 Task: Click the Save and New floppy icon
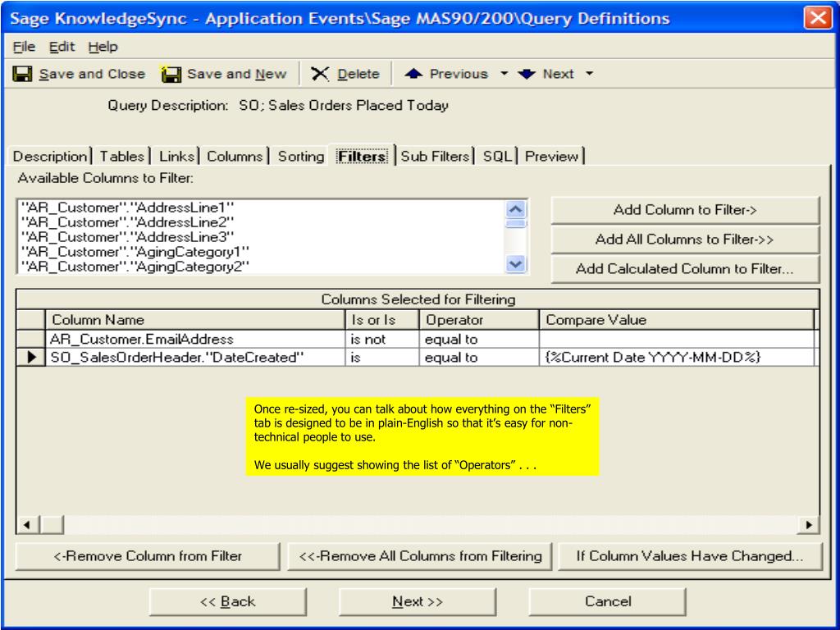pyautogui.click(x=171, y=74)
